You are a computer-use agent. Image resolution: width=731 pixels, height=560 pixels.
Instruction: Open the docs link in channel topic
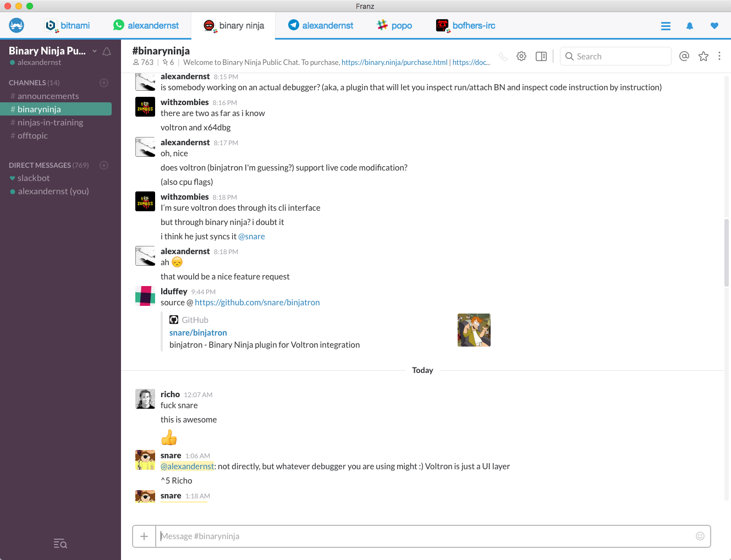point(471,62)
